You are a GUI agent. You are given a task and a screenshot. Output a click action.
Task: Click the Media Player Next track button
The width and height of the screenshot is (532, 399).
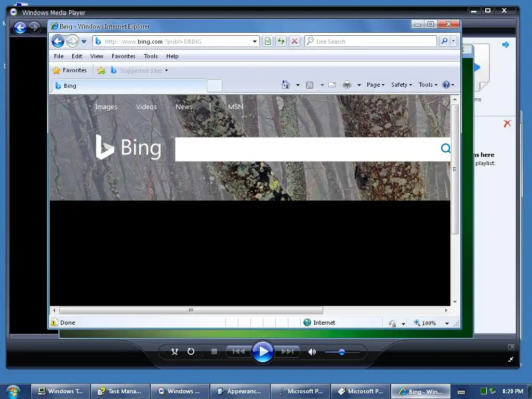tap(287, 352)
